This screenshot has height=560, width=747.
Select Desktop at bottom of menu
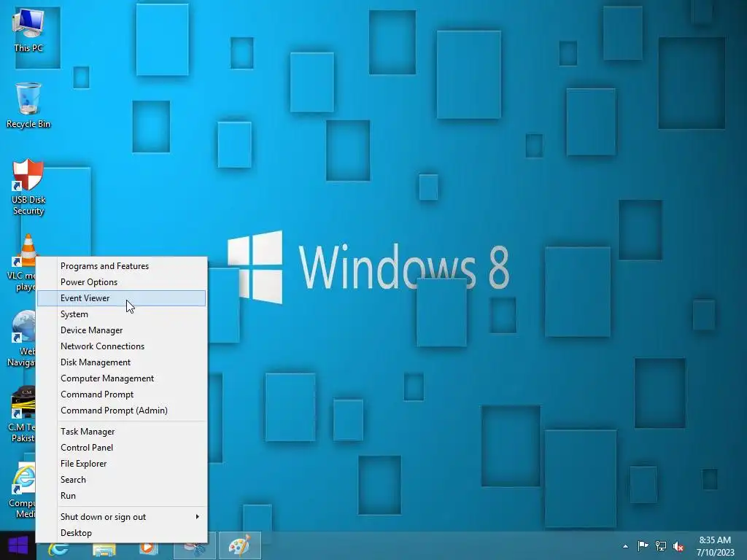pos(122,533)
